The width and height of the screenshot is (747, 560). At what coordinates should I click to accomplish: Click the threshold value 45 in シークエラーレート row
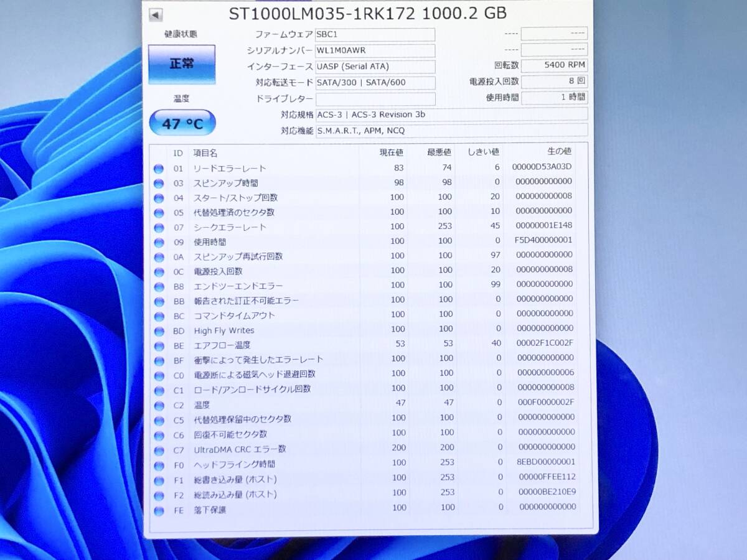click(496, 225)
